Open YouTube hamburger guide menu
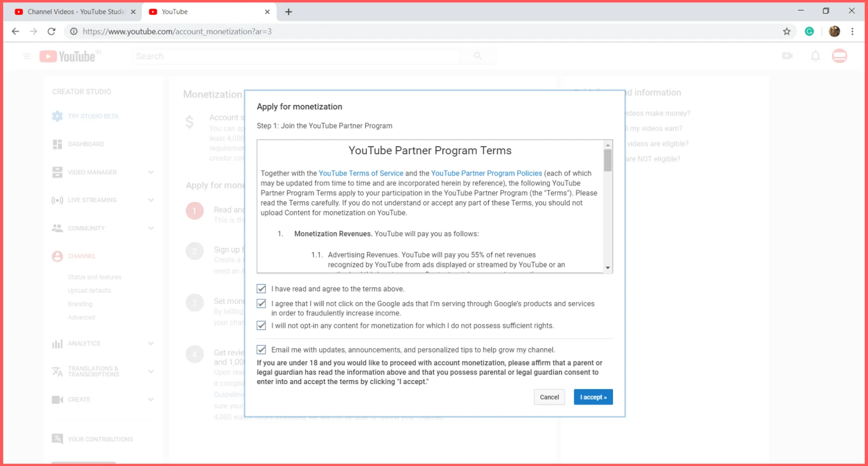Image resolution: width=868 pixels, height=466 pixels. (x=27, y=56)
